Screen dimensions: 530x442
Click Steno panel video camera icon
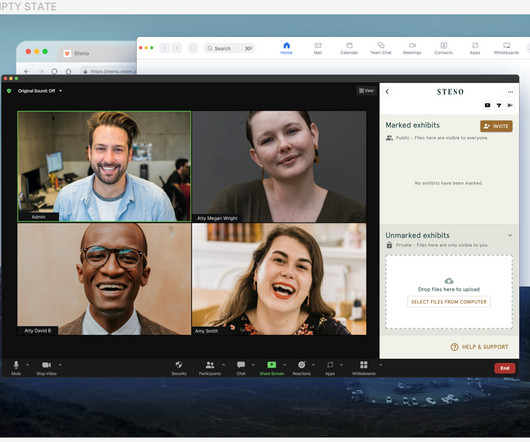487,105
